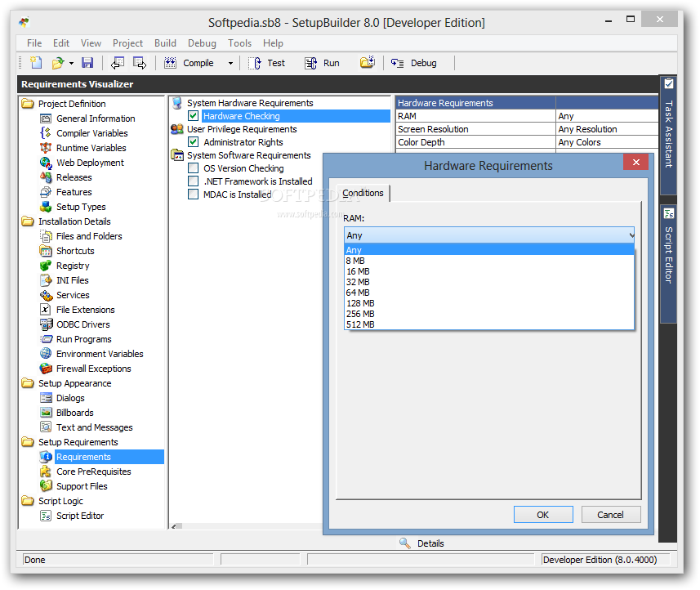Click the Debug toolbar button
Image resolution: width=700 pixels, height=590 pixels.
pos(414,63)
